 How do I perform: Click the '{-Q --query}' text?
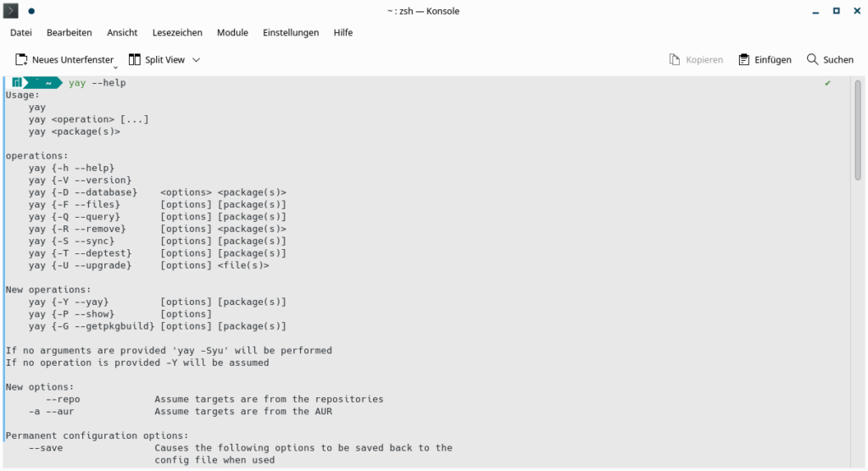point(86,217)
